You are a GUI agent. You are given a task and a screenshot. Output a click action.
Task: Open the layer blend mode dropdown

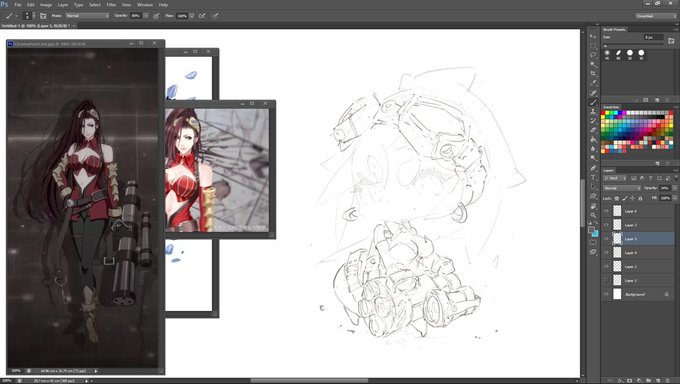click(622, 188)
